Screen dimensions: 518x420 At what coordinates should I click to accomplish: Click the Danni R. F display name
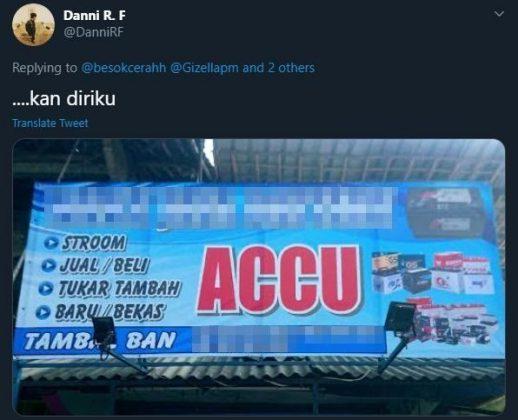94,15
